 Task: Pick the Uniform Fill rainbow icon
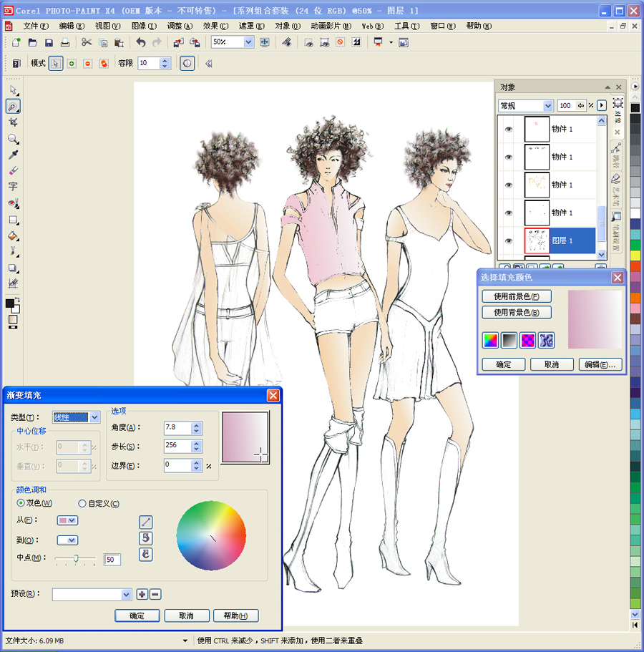click(491, 340)
